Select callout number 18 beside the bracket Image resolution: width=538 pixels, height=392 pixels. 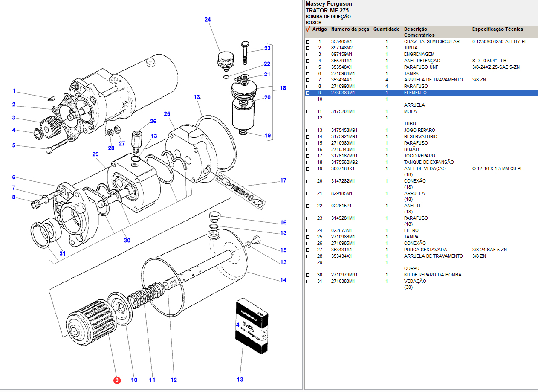(x=283, y=88)
